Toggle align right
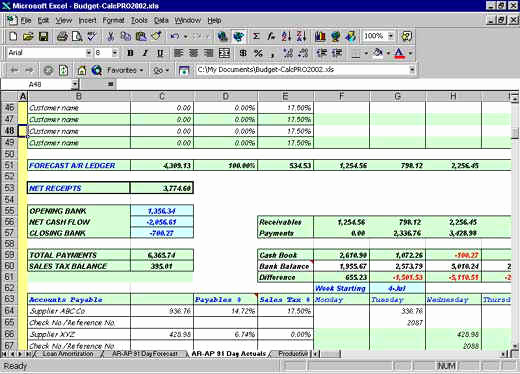Screen dimensions: 520x374 click(209, 53)
